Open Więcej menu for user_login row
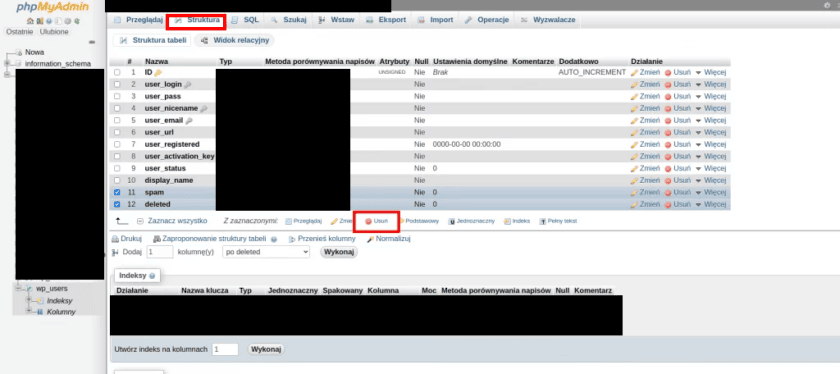This screenshot has height=374, width=840. [x=711, y=84]
